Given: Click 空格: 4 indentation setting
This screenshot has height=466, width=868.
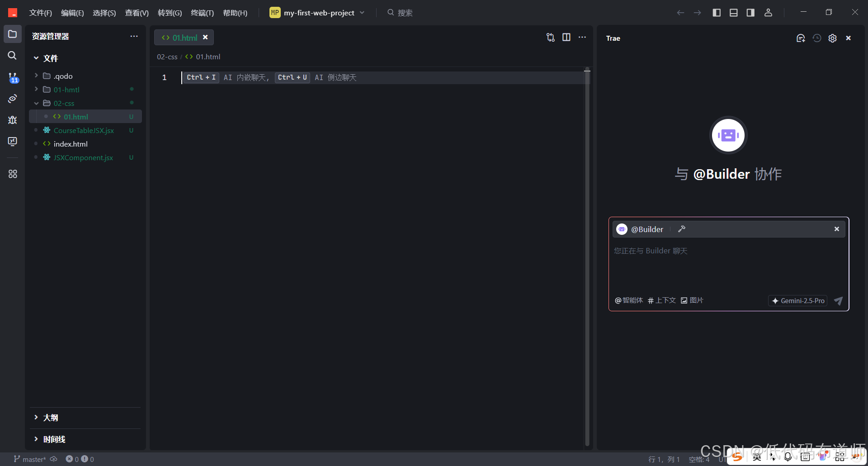Looking at the screenshot, I should (x=699, y=459).
